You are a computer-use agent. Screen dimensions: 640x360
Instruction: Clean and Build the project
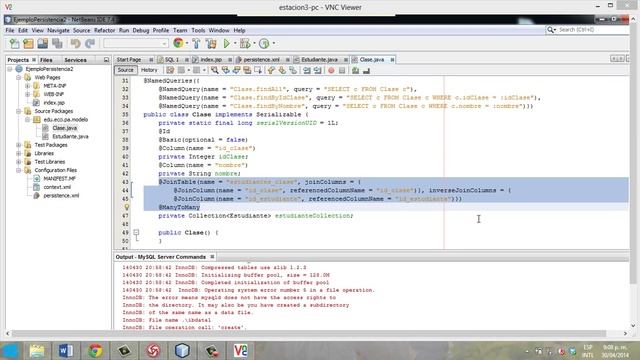[x=211, y=43]
